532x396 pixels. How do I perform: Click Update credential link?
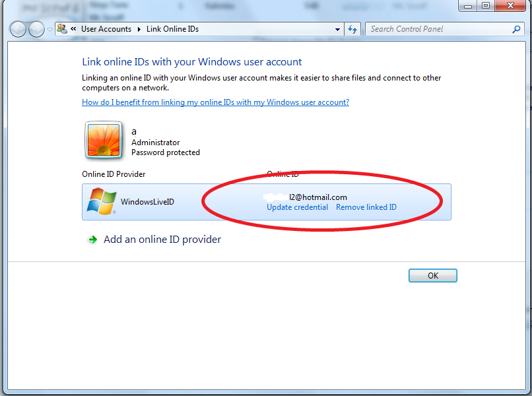(x=297, y=207)
